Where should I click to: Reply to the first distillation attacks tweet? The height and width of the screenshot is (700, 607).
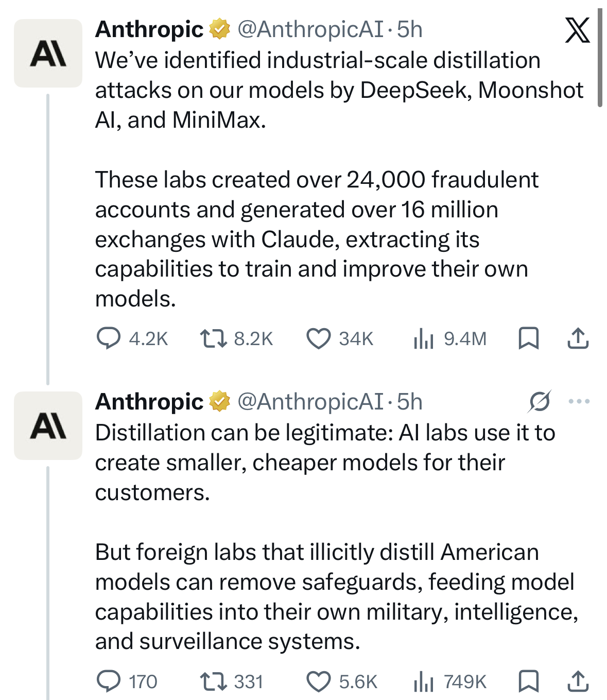click(109, 339)
